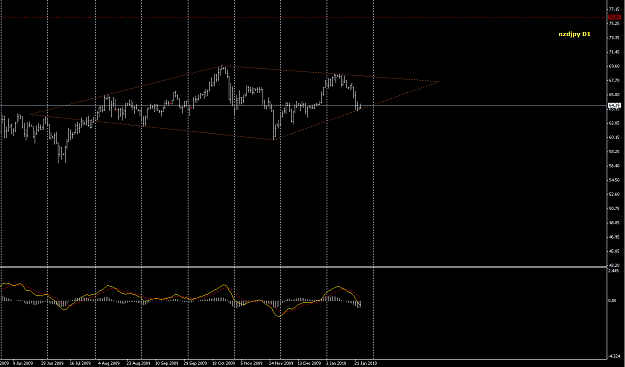Select the white current price tag on the axis
The width and height of the screenshot is (625, 367).
(614, 106)
